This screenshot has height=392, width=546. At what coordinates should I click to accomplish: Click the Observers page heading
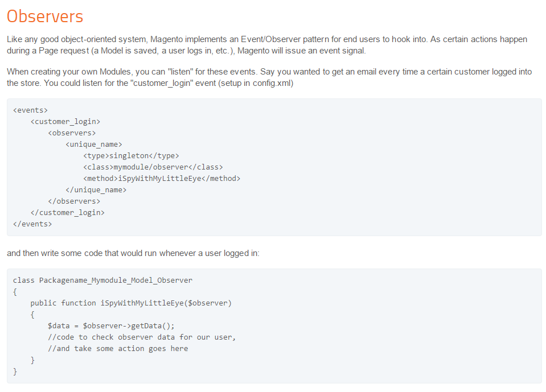44,16
